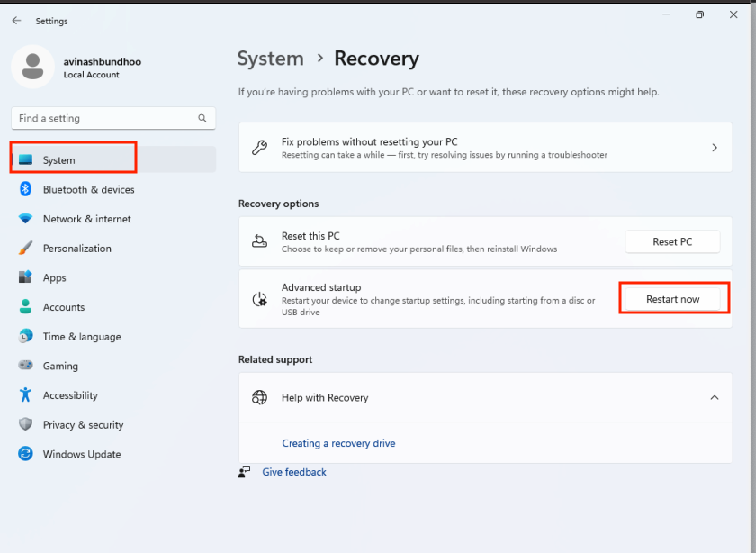The width and height of the screenshot is (756, 553).
Task: Open Personalization via its brush icon
Action: point(24,248)
